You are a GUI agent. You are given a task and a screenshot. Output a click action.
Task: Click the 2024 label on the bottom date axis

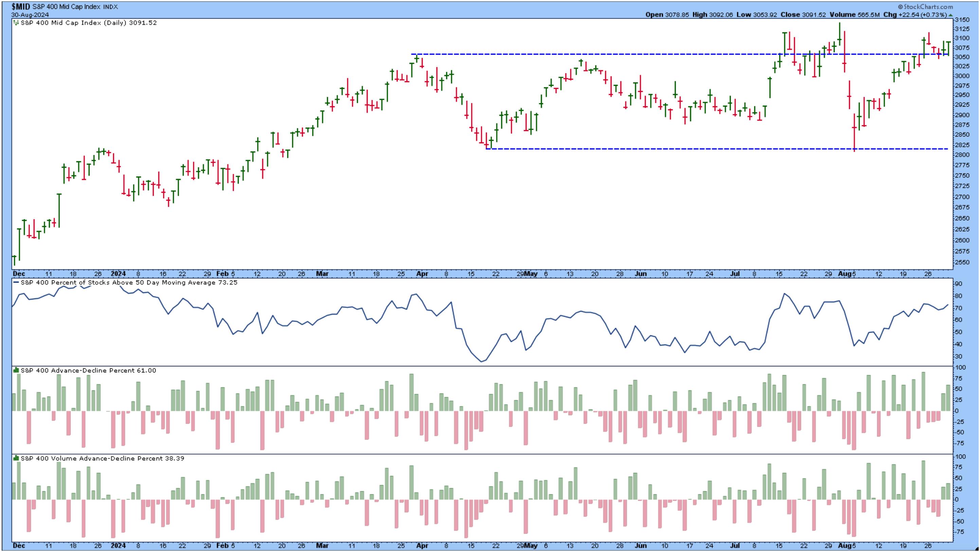[x=118, y=546]
